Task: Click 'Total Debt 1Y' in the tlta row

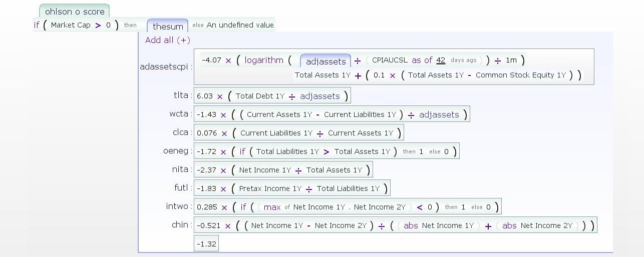Action: (260, 96)
